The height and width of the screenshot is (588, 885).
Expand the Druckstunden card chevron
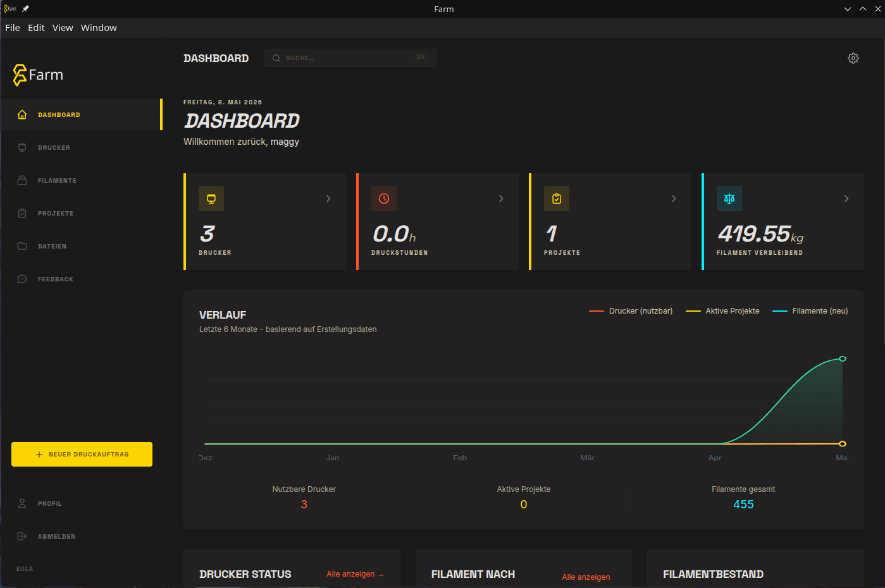tap(501, 199)
